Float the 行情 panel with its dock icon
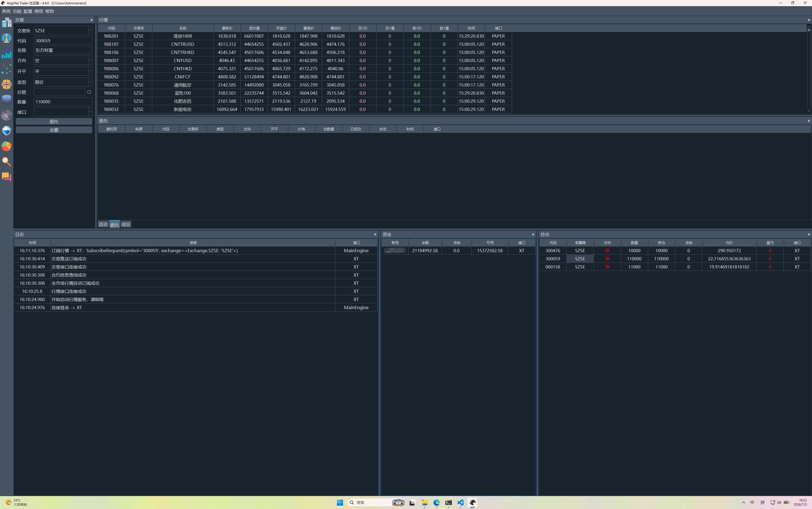Image resolution: width=812 pixels, height=509 pixels. (x=808, y=20)
